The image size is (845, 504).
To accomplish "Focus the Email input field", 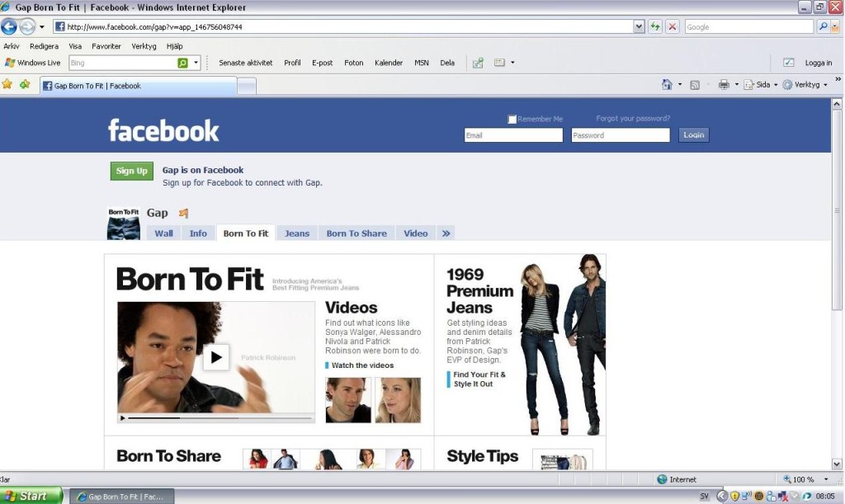I will pos(513,135).
